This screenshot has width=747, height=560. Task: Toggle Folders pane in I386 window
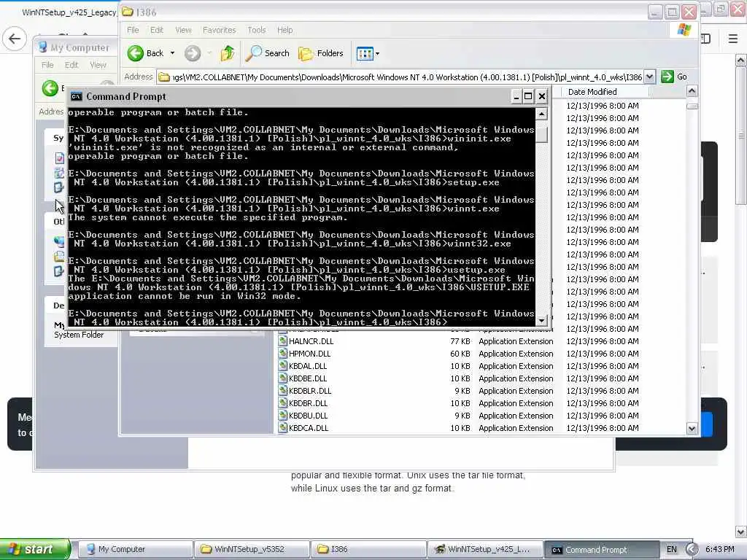[x=321, y=53]
